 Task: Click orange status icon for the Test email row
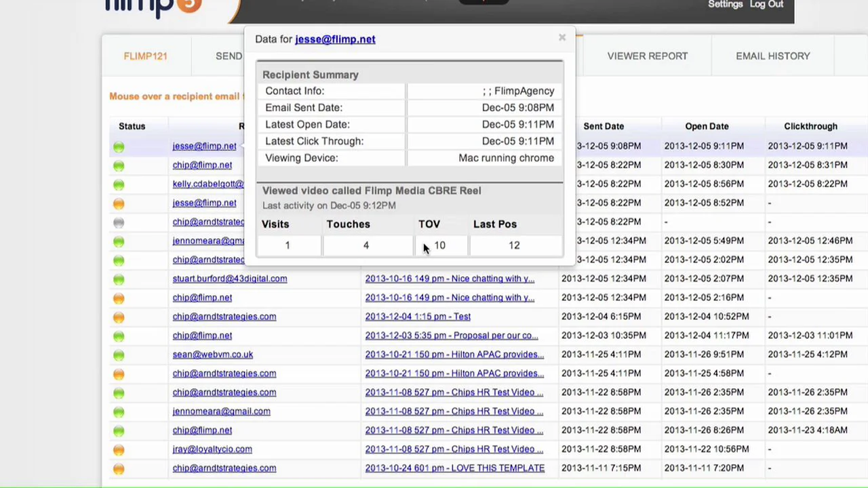(x=119, y=317)
